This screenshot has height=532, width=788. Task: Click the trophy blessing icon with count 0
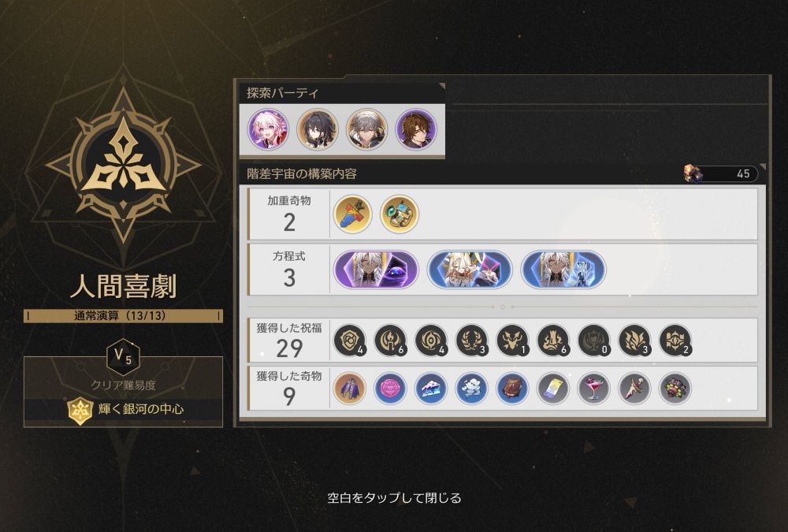coord(594,340)
